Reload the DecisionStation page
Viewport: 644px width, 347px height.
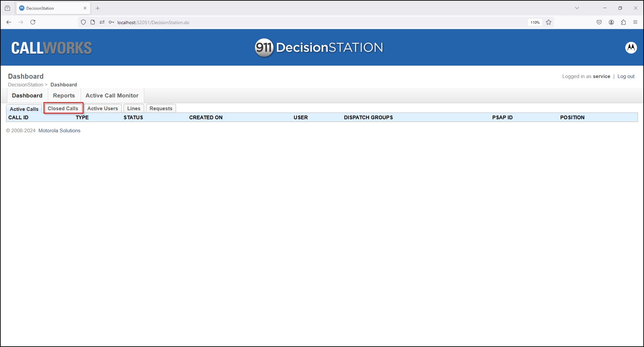32,22
